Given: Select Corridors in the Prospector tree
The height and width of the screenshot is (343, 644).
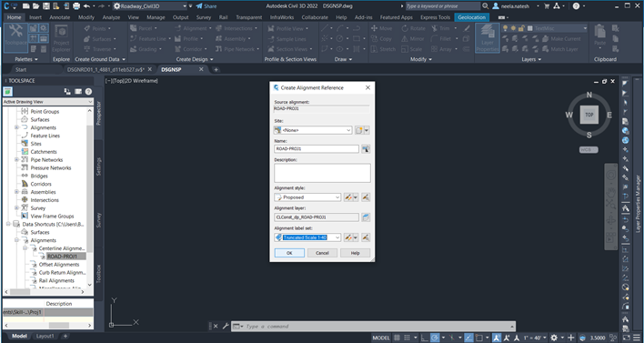Looking at the screenshot, I should (41, 184).
